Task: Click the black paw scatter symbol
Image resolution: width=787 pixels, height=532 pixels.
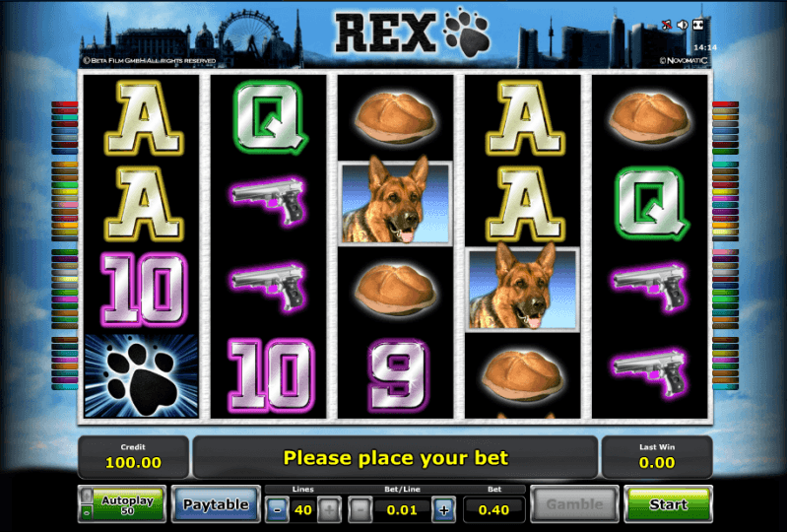Action: coord(141,376)
